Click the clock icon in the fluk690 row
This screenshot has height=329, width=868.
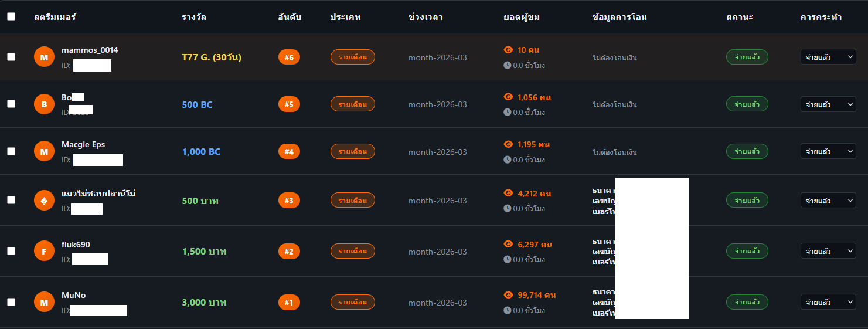coord(508,259)
